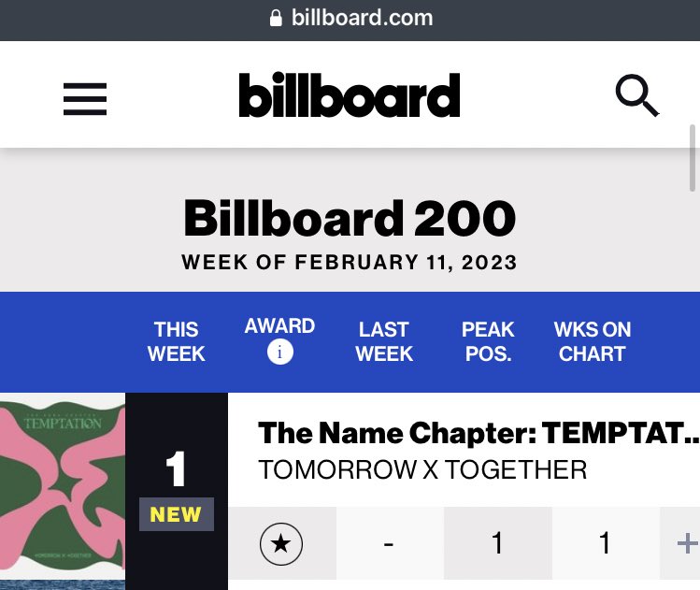Image resolution: width=700 pixels, height=590 pixels.
Task: Select the LAST WEEK column header
Action: pyautogui.click(x=384, y=341)
